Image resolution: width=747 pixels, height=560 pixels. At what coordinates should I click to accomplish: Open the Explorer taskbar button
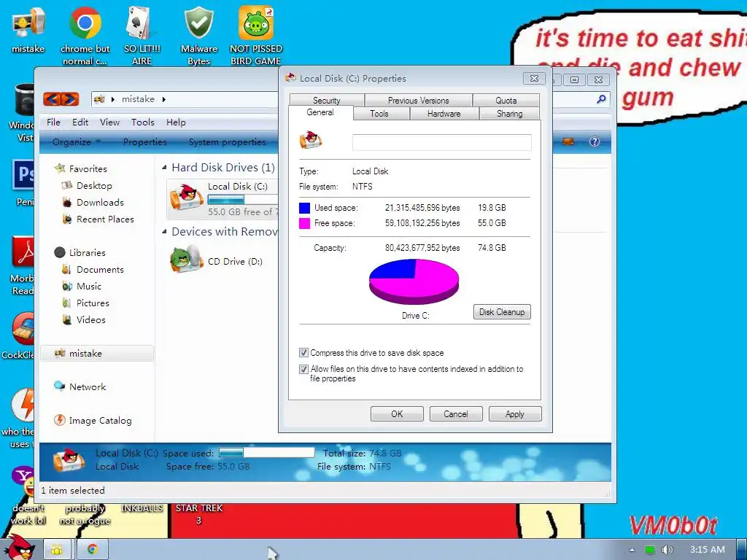click(57, 550)
